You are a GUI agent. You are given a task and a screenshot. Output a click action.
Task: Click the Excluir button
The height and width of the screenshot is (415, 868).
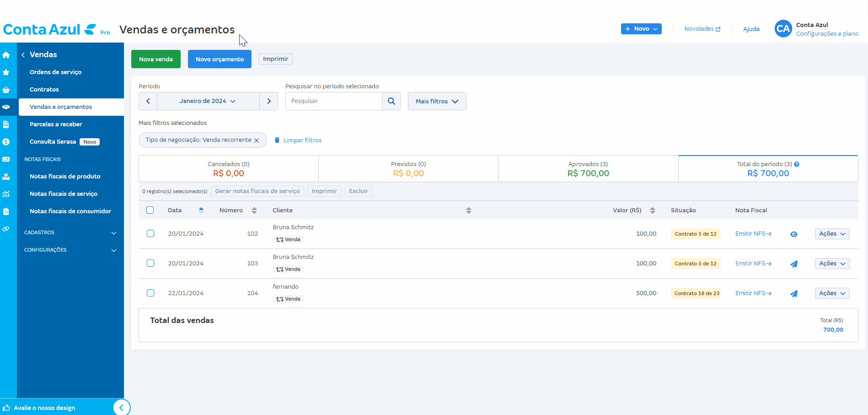click(x=359, y=191)
